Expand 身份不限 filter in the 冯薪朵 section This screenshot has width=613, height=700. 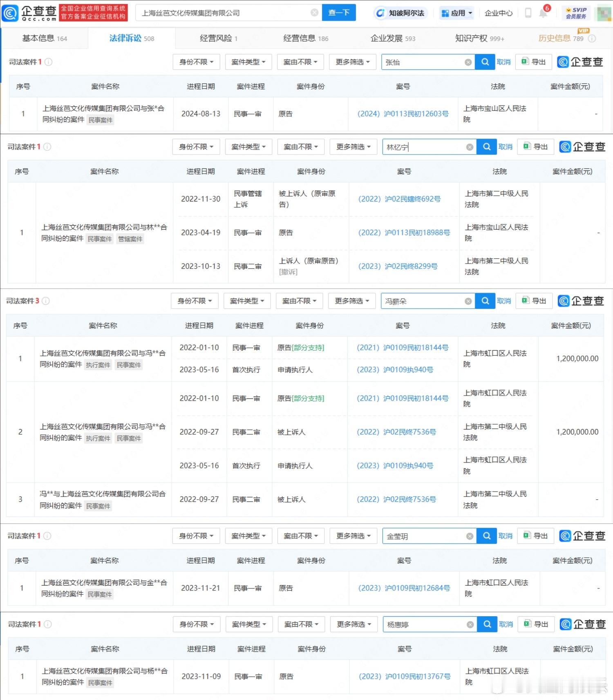click(x=195, y=301)
